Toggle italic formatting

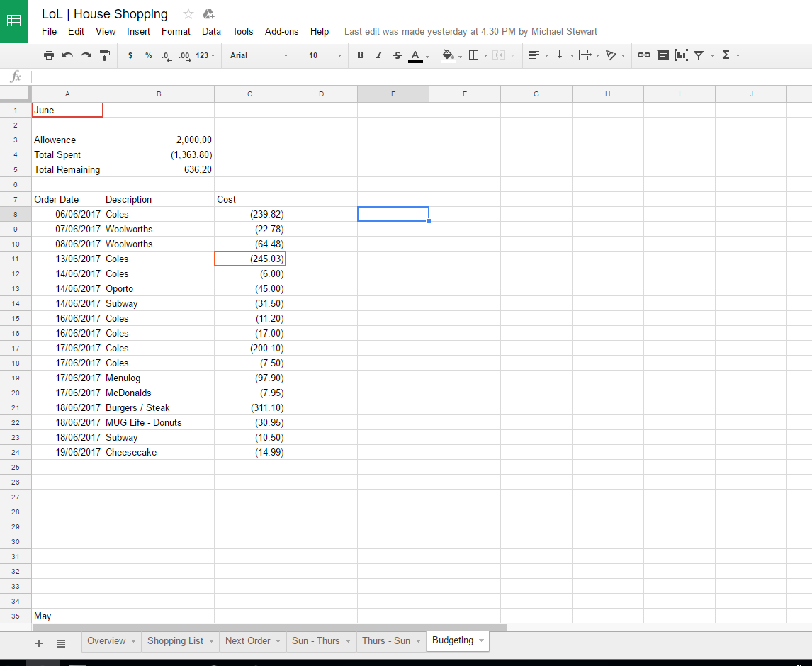(378, 55)
